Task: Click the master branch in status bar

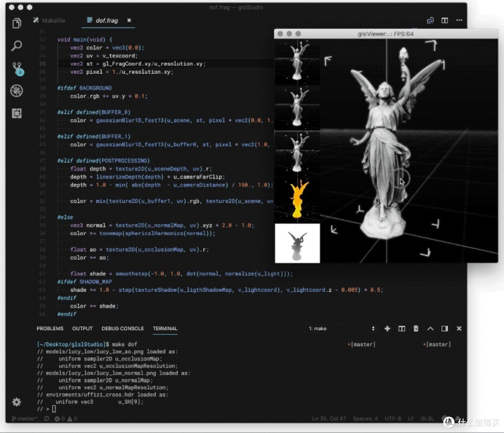Action: [x=25, y=419]
